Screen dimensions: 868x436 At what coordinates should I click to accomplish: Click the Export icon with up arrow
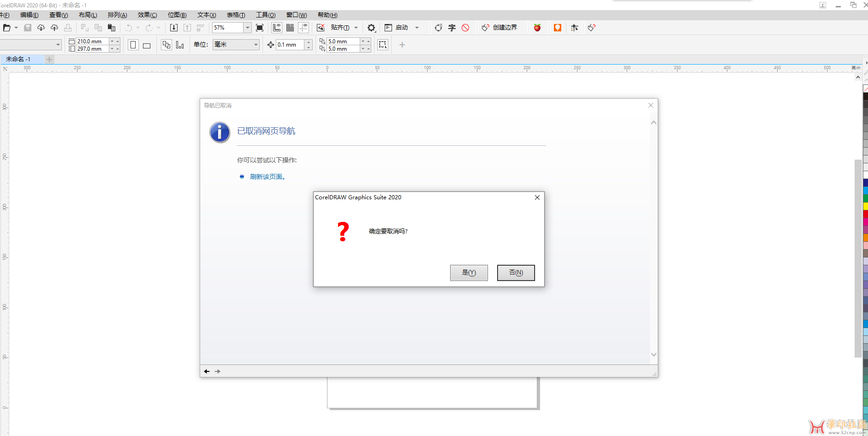click(187, 28)
